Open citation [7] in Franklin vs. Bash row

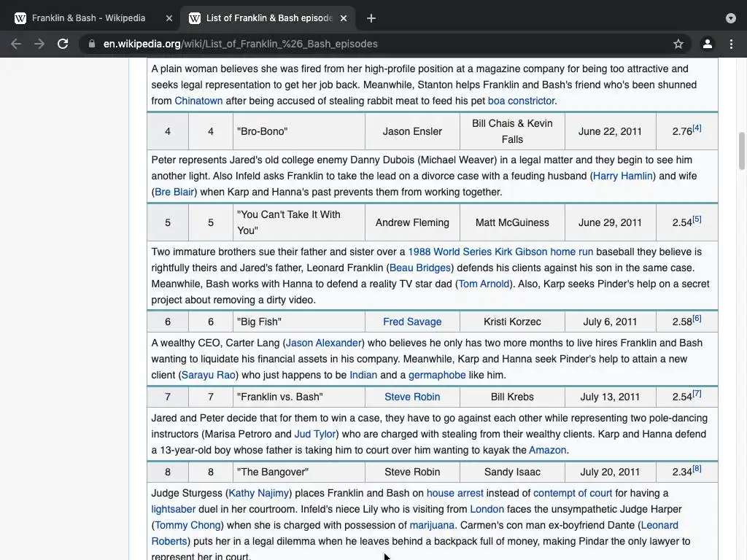pos(697,394)
